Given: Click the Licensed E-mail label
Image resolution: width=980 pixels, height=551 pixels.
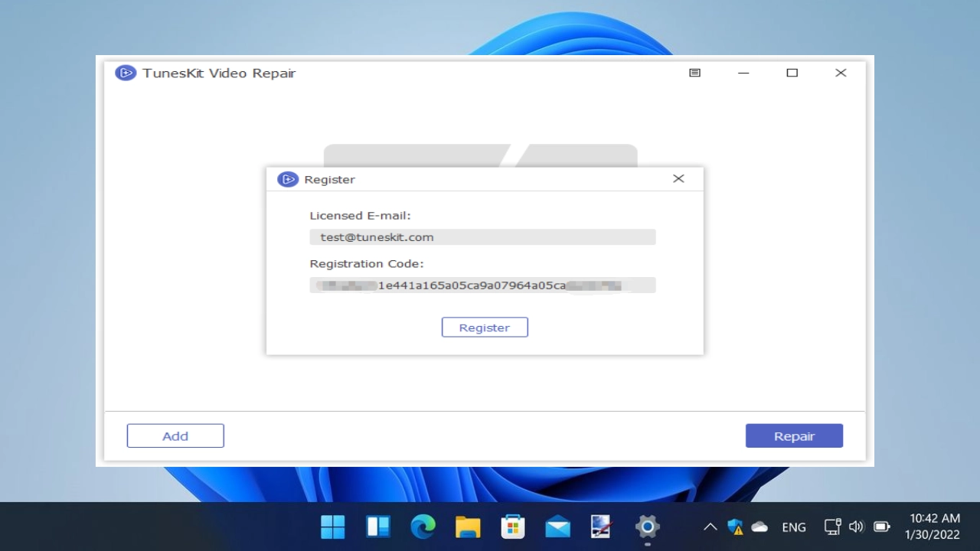Looking at the screenshot, I should [x=360, y=216].
